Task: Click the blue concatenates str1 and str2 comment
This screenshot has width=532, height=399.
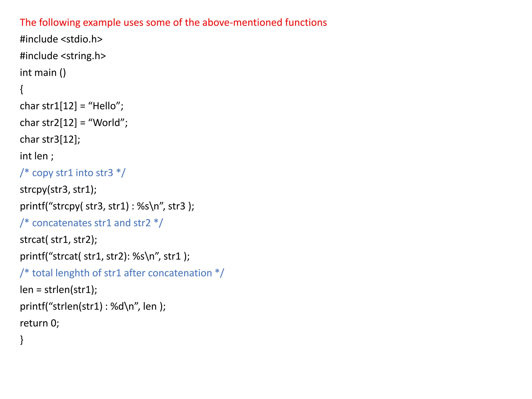Action: point(91,223)
